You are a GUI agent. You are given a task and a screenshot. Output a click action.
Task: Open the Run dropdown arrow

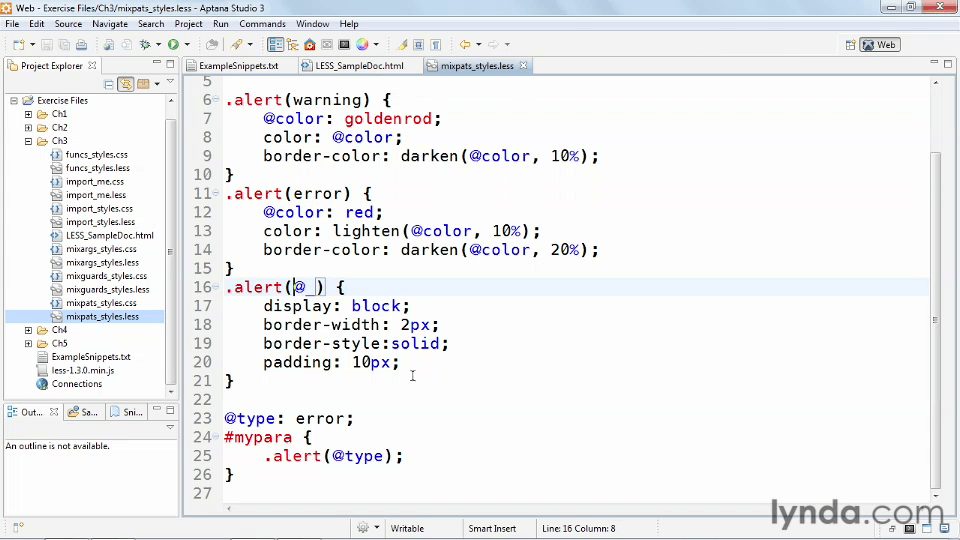click(x=187, y=45)
